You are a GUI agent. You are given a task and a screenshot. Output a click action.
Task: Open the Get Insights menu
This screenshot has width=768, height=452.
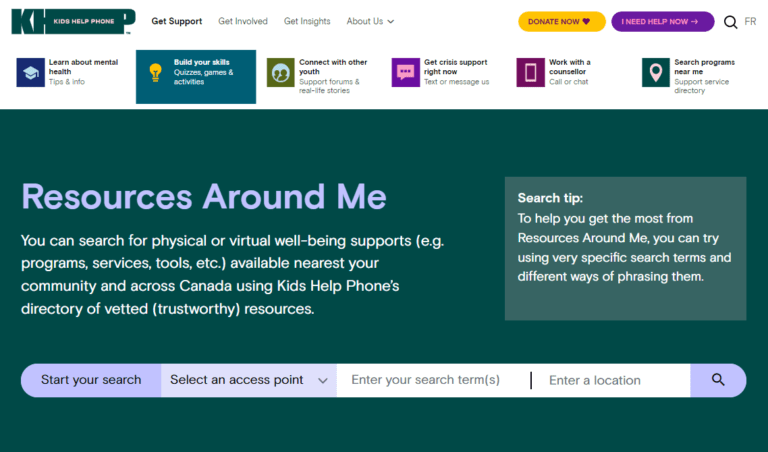coord(307,21)
